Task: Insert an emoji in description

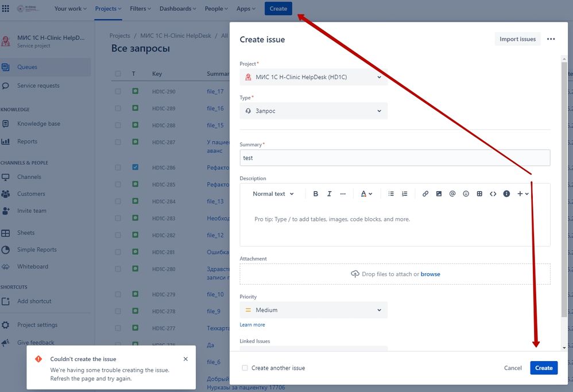Action: (x=466, y=193)
